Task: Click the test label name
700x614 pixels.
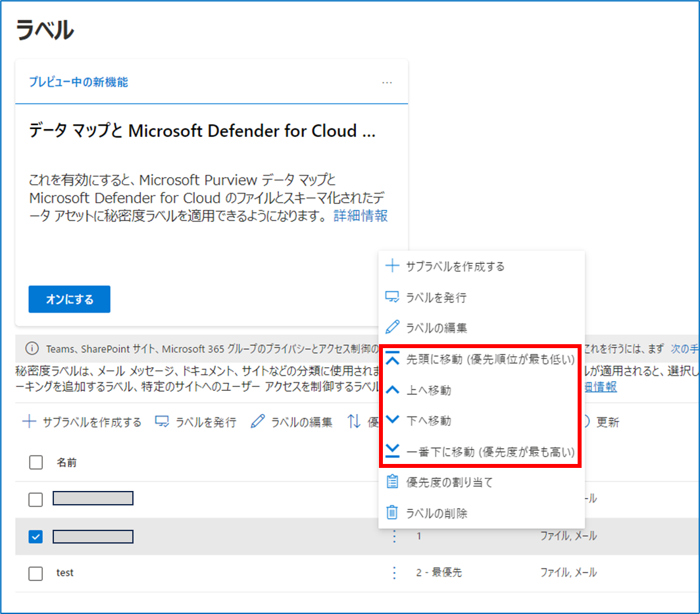Action: [64, 573]
